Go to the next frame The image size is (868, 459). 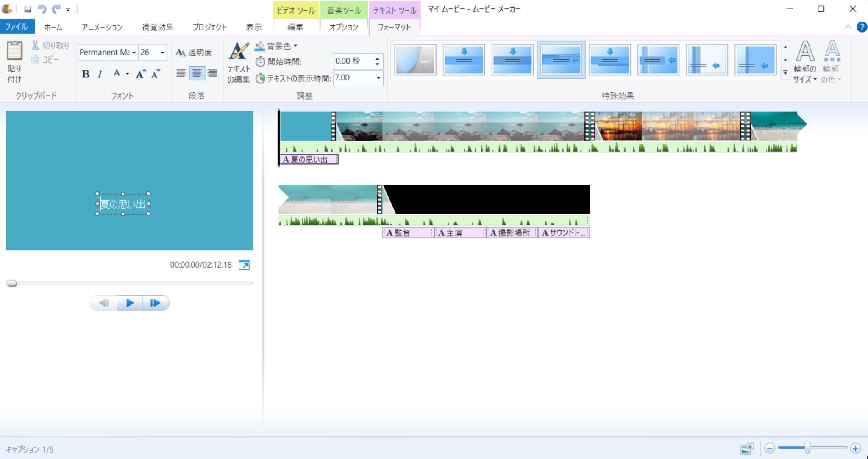click(x=156, y=303)
